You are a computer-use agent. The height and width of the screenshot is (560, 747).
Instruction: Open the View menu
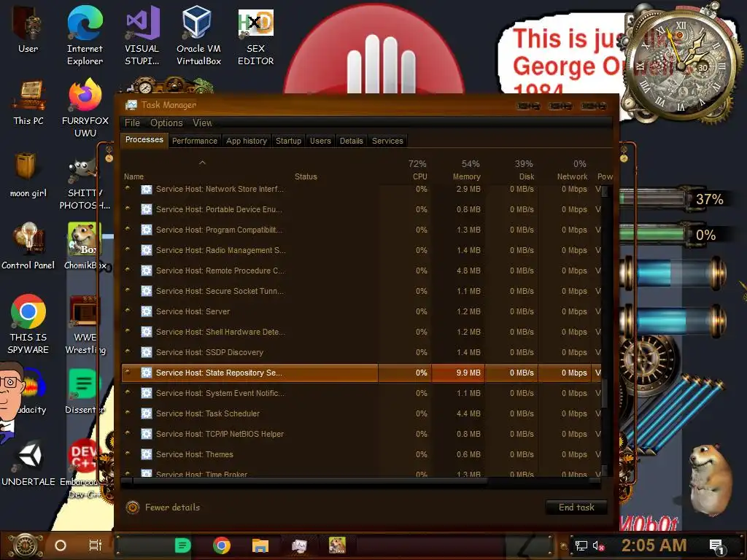202,122
